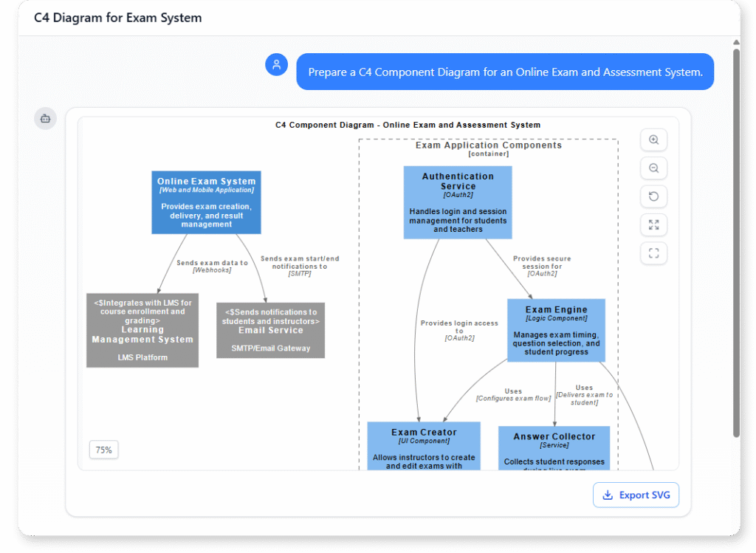Image resolution: width=756 pixels, height=553 pixels.
Task: Expand the Online Exam System node
Action: (x=206, y=202)
